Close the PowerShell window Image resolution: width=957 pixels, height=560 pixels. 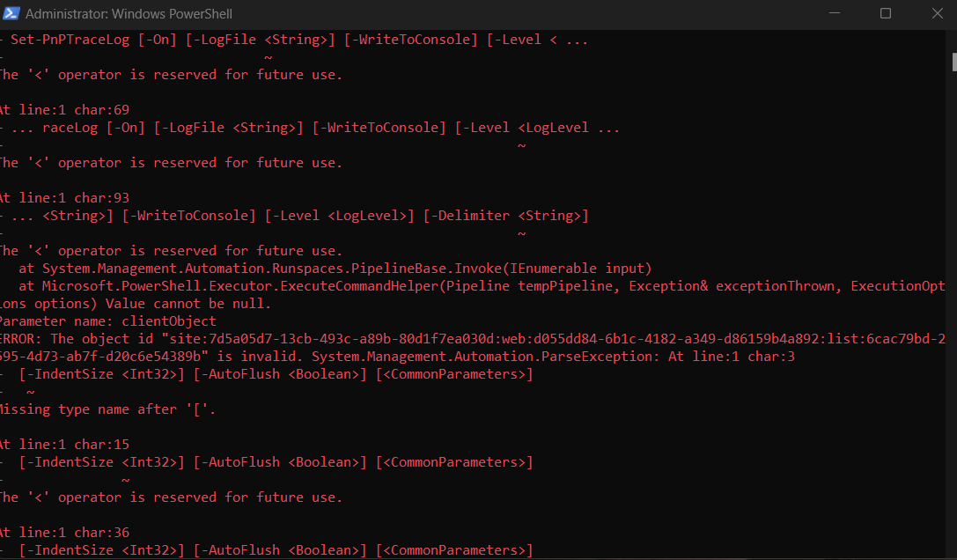[936, 13]
